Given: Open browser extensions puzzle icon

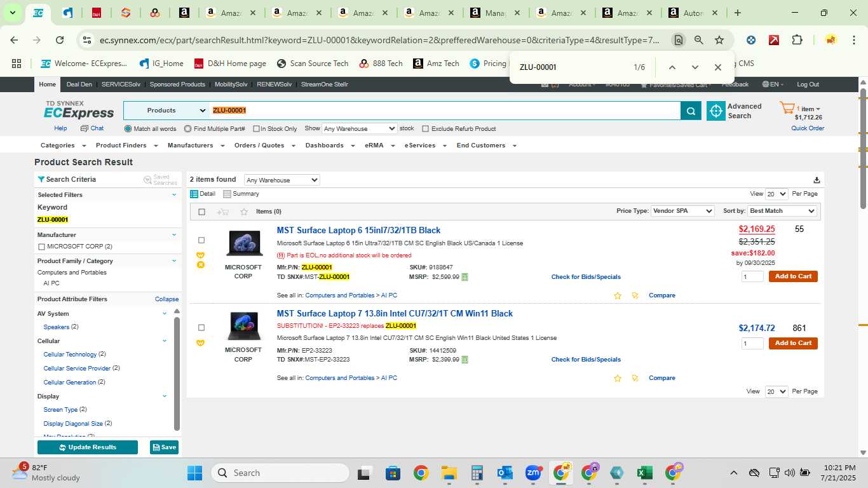Looking at the screenshot, I should [797, 40].
